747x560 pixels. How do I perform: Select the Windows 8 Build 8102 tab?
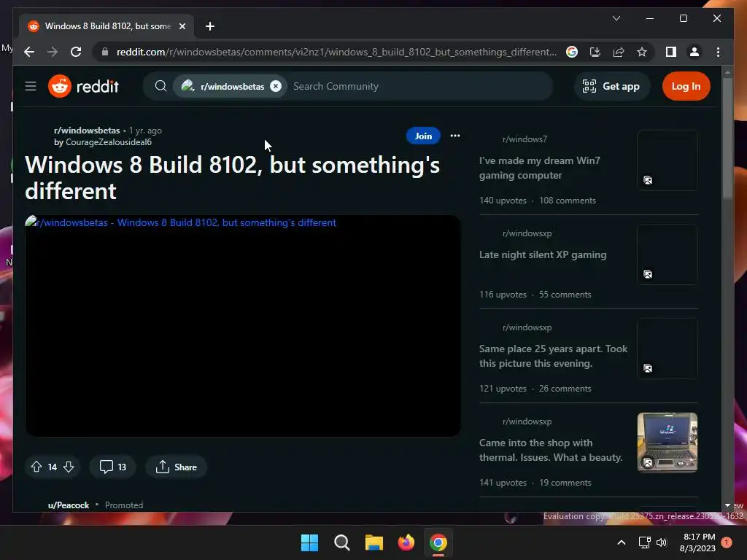107,26
